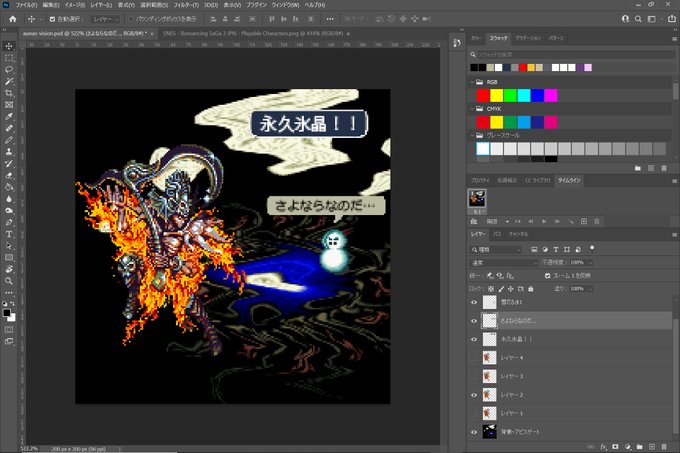Select the Clone Stamp tool
This screenshot has height=453, width=680.
click(9, 152)
